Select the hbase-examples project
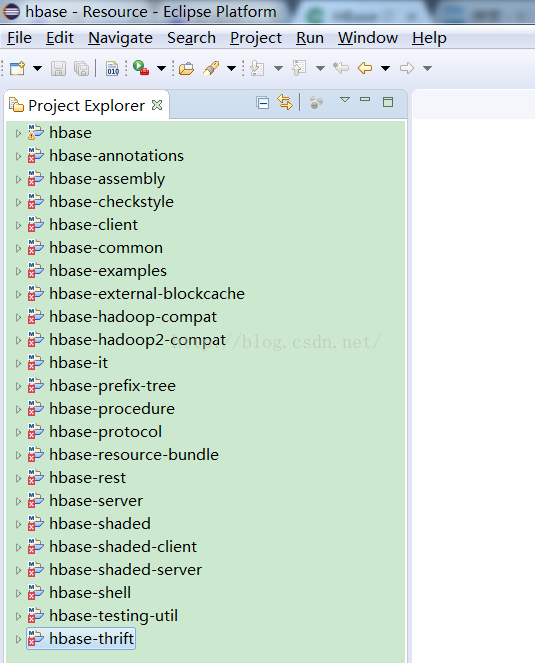This screenshot has height=663, width=535. [108, 271]
